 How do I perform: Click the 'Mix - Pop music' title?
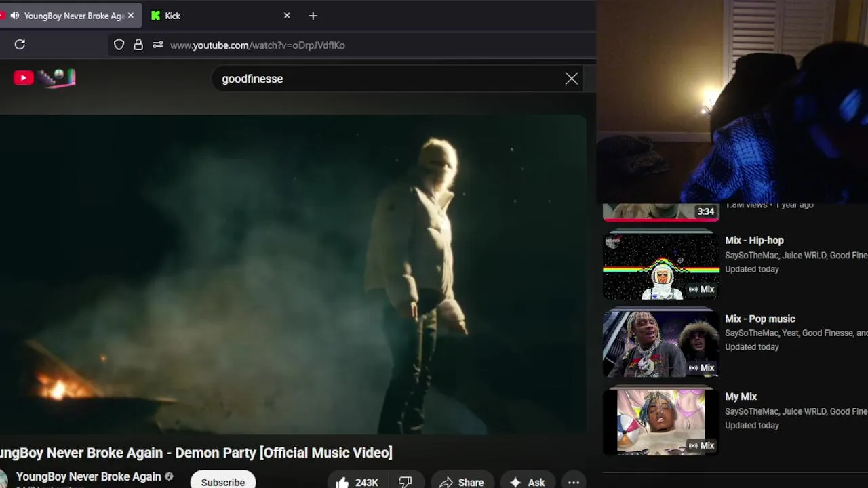coord(759,319)
